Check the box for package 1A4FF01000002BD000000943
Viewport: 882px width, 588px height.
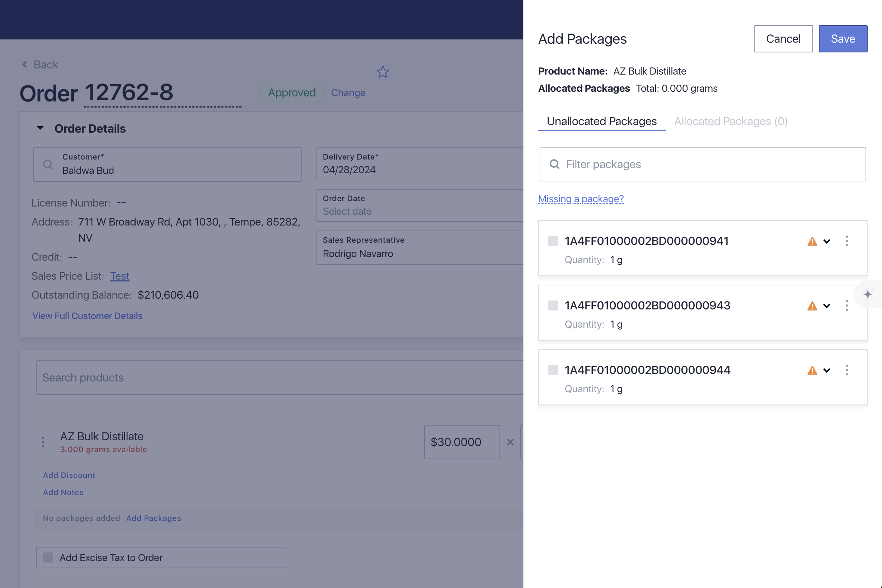click(x=553, y=305)
